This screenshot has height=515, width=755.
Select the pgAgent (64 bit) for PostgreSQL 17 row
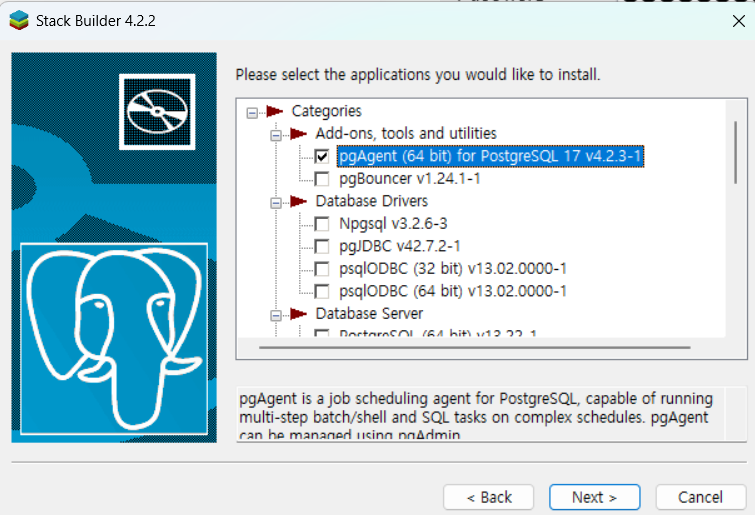click(490, 156)
